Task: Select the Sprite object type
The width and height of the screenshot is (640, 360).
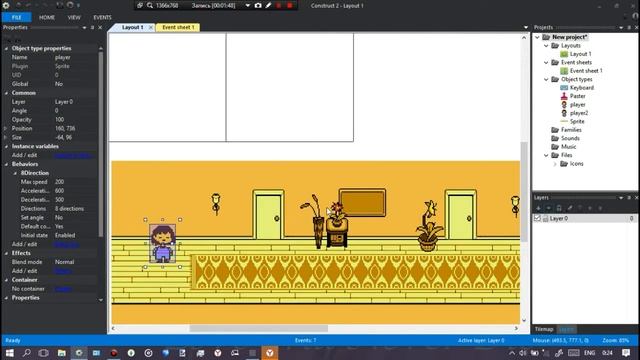Action: tap(577, 122)
